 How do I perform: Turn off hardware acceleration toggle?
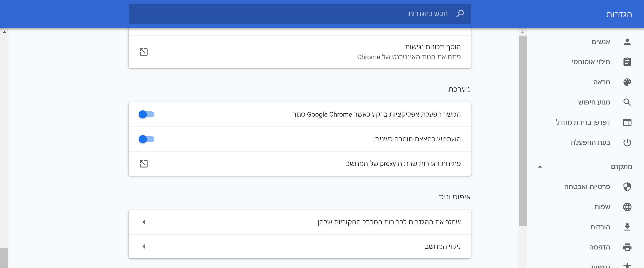point(146,139)
